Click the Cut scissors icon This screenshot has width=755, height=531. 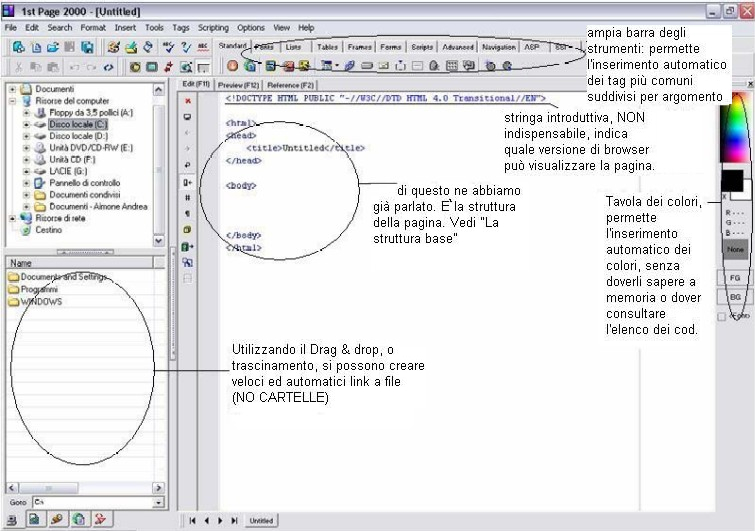click(x=19, y=67)
